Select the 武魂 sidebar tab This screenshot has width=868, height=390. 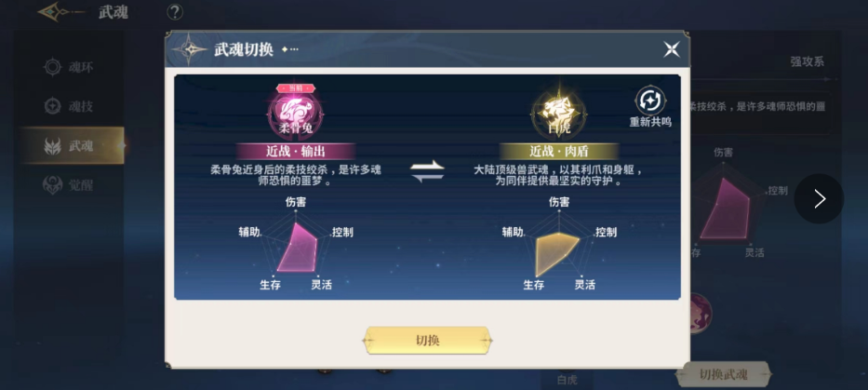73,146
